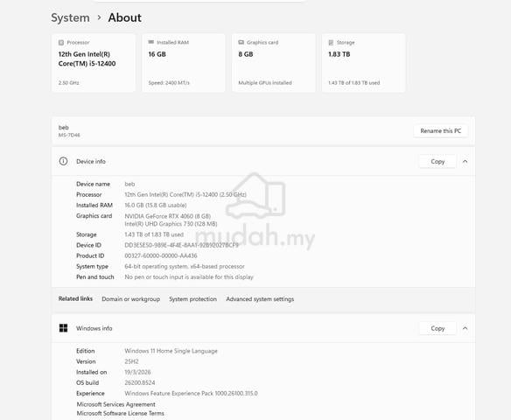511x420 pixels.
Task: Copy the Windows info details
Action: tap(437, 328)
